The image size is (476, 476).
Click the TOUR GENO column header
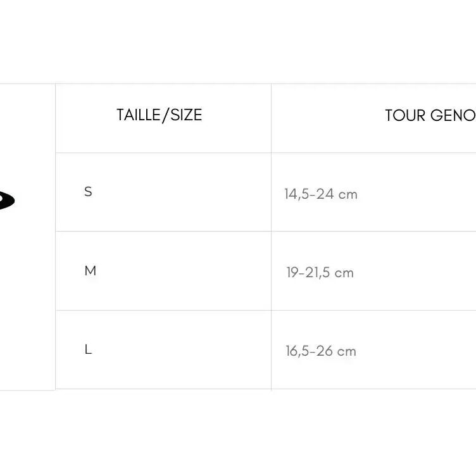[x=430, y=116]
